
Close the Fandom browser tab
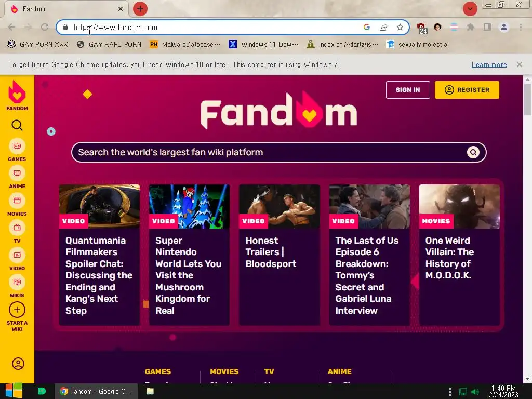click(121, 9)
